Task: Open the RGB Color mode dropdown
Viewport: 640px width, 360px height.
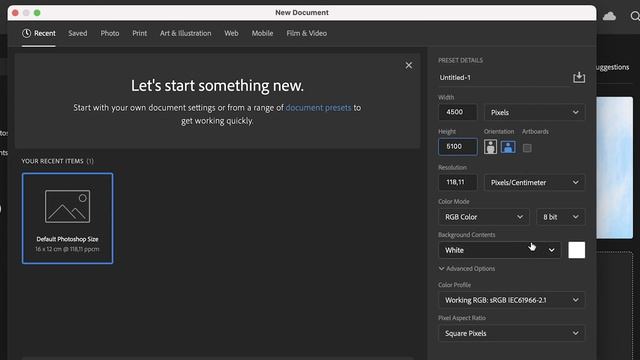Action: click(484, 217)
